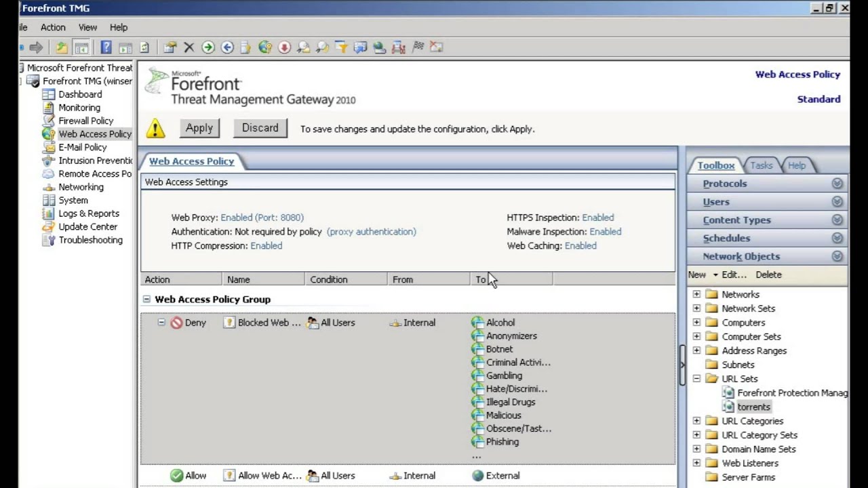The image size is (868, 488).
Task: Click Edit... in the toolbox
Action: (x=734, y=274)
